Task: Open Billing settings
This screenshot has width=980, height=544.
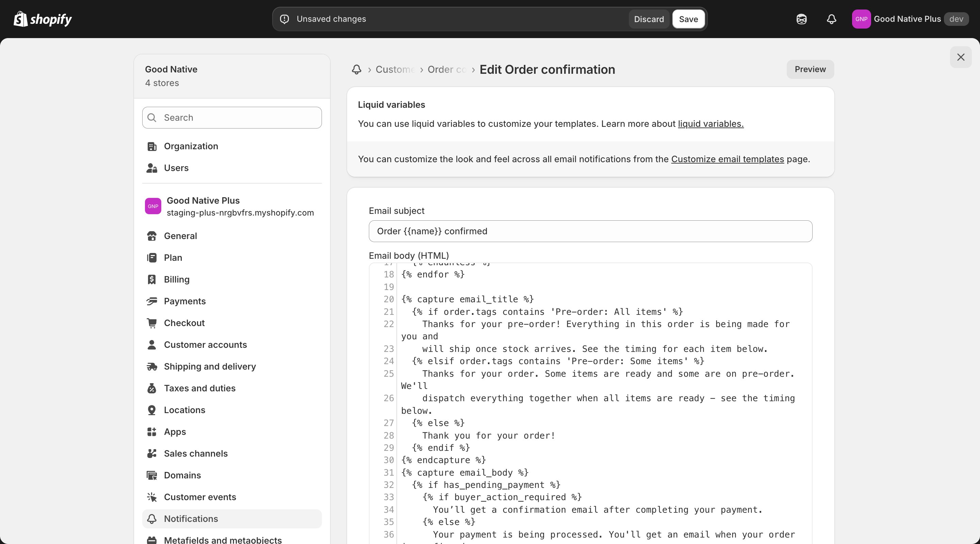Action: [x=232, y=279]
